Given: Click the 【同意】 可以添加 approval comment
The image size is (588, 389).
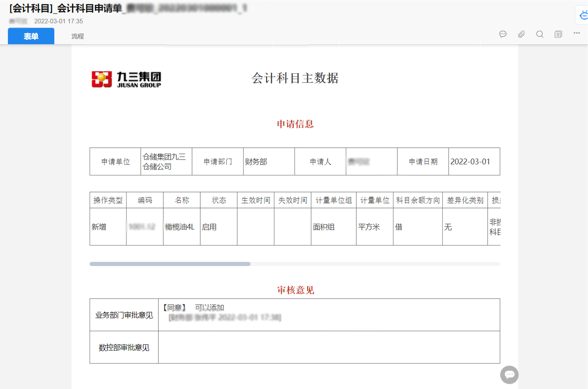Looking at the screenshot, I should pyautogui.click(x=193, y=308).
